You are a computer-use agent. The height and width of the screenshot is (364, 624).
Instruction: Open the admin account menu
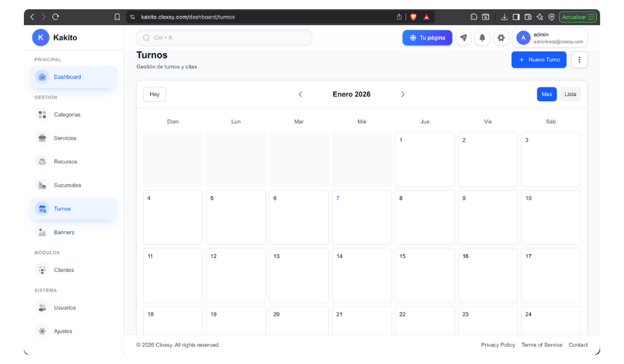(550, 38)
